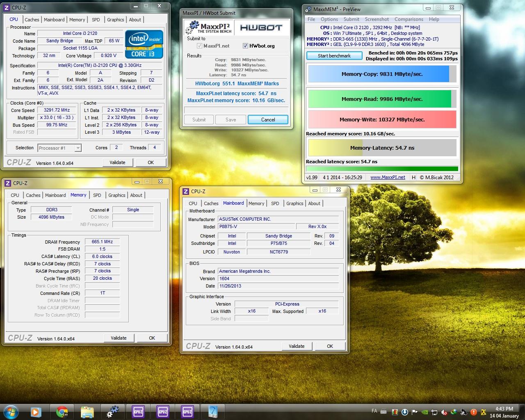The height and width of the screenshot is (420, 525).
Task: Click the CPU-Z title icon of the Mainboard window
Action: pyautogui.click(x=186, y=191)
